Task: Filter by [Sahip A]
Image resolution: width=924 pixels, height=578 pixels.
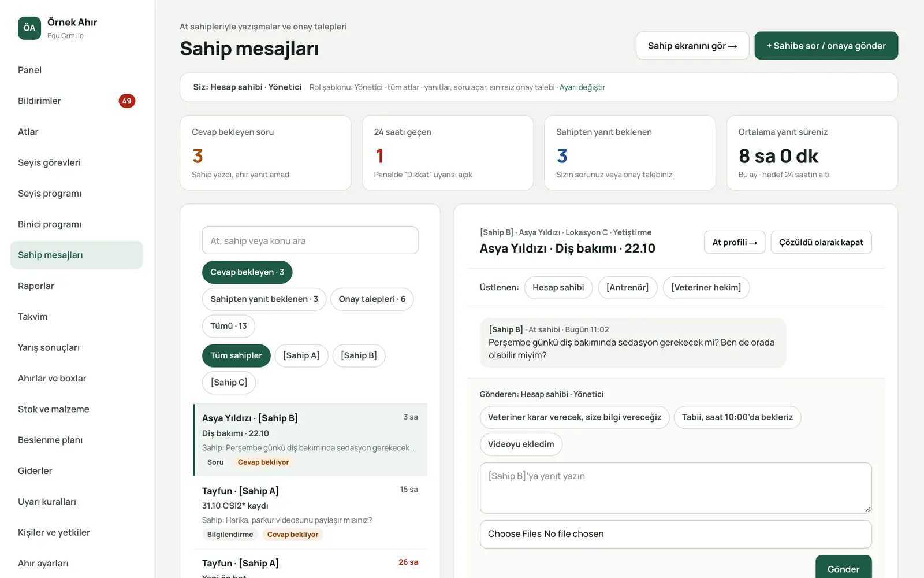Action: point(301,355)
